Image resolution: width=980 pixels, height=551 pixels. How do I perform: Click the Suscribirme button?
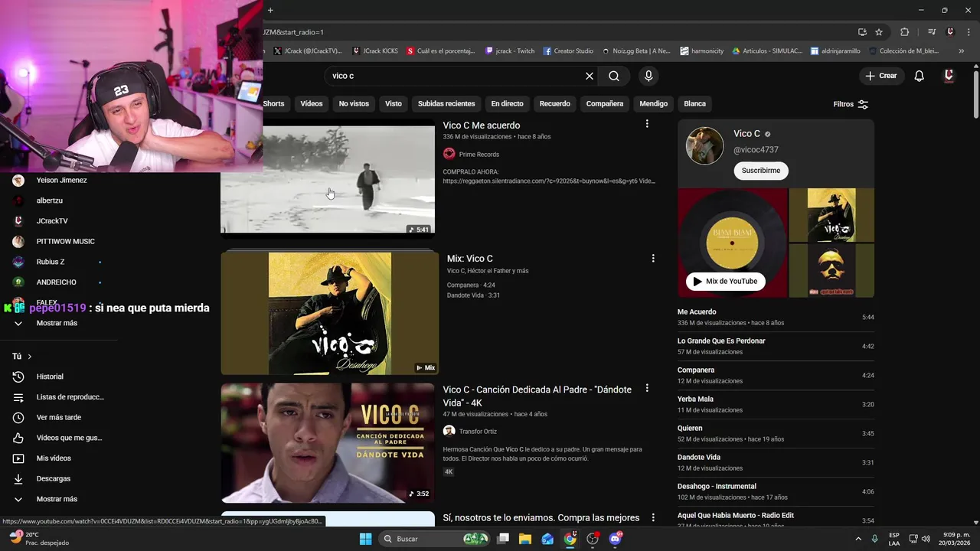point(761,171)
